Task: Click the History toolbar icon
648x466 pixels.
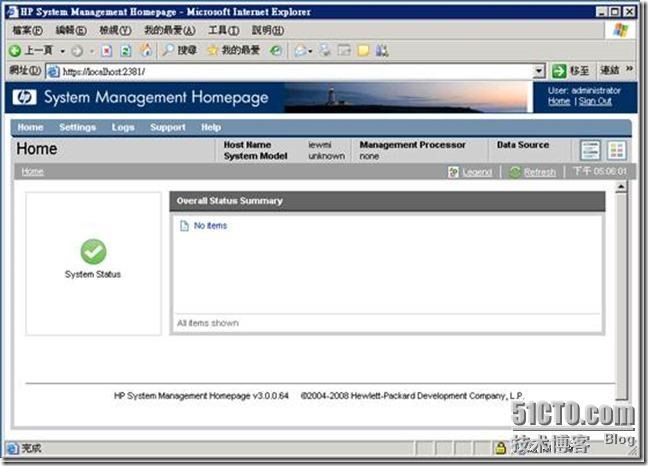Action: [276, 51]
